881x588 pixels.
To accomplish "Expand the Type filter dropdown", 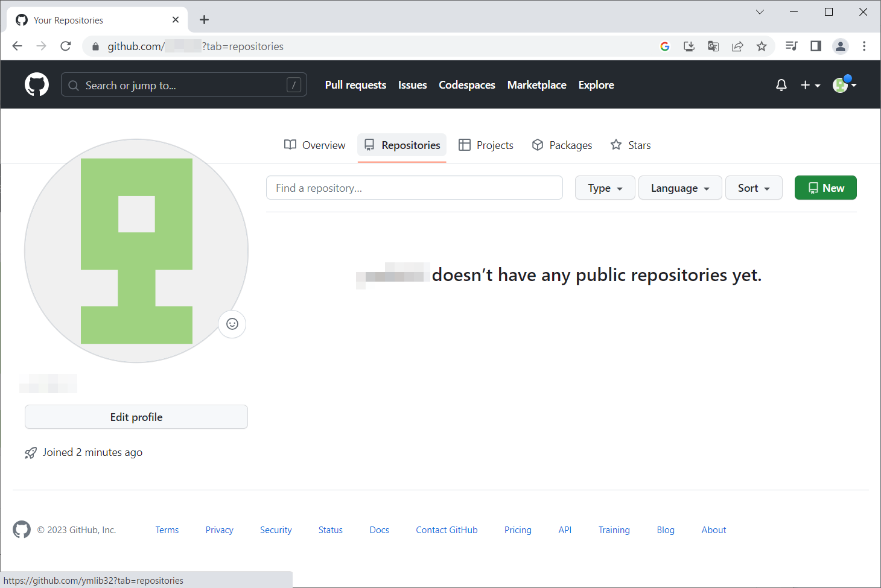I will [605, 188].
